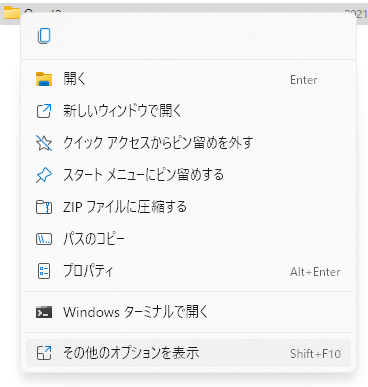Image resolution: width=368 pixels, height=387 pixels.
Task: Select Windows ターミナルで開く
Action: [x=188, y=312]
